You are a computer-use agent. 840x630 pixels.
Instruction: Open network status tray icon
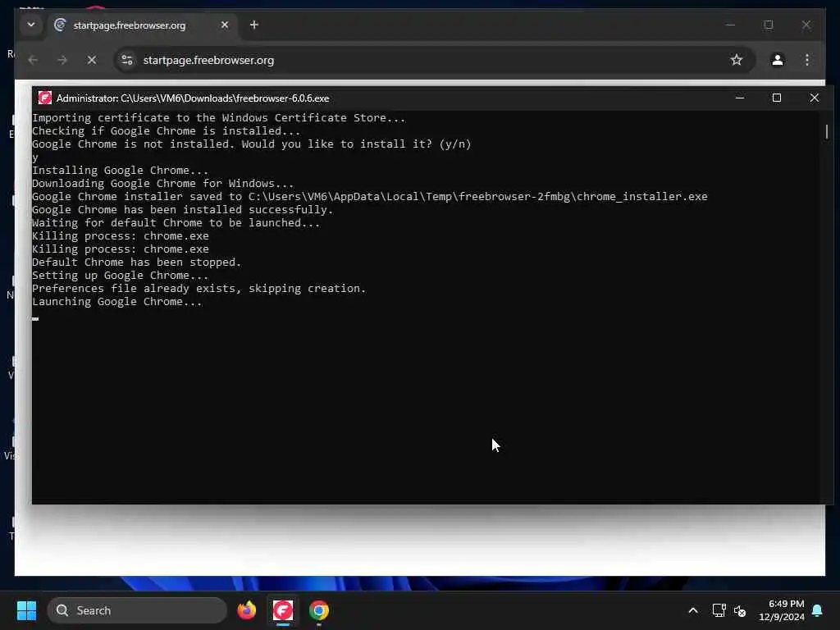(719, 610)
